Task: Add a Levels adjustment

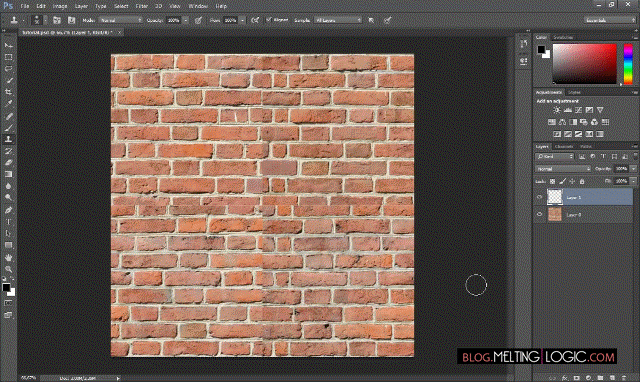Action: pyautogui.click(x=568, y=110)
